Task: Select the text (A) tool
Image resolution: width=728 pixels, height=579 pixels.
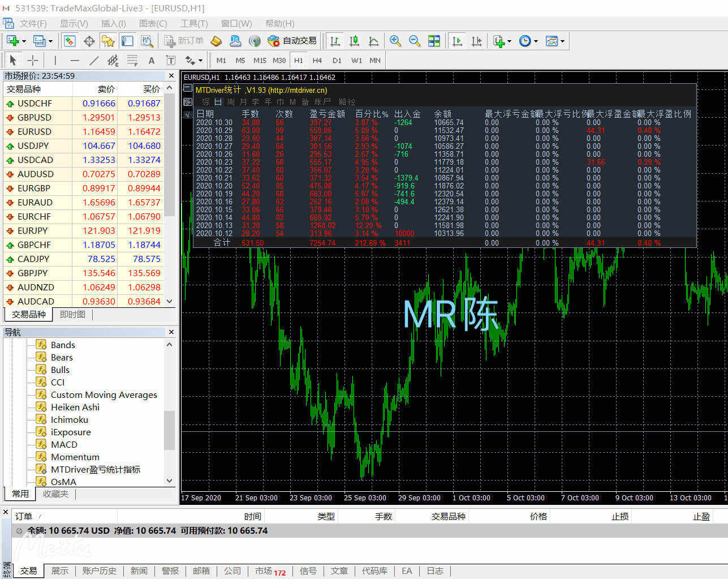Action: pyautogui.click(x=151, y=60)
